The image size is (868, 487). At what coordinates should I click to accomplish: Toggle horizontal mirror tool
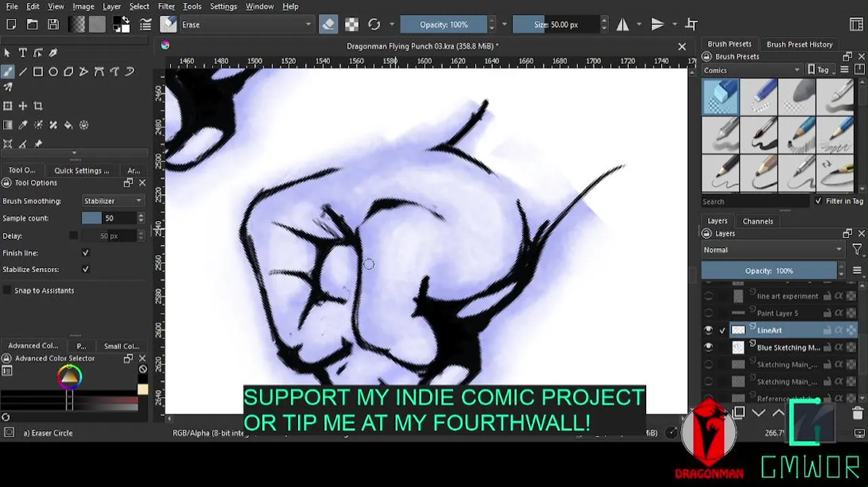(623, 24)
